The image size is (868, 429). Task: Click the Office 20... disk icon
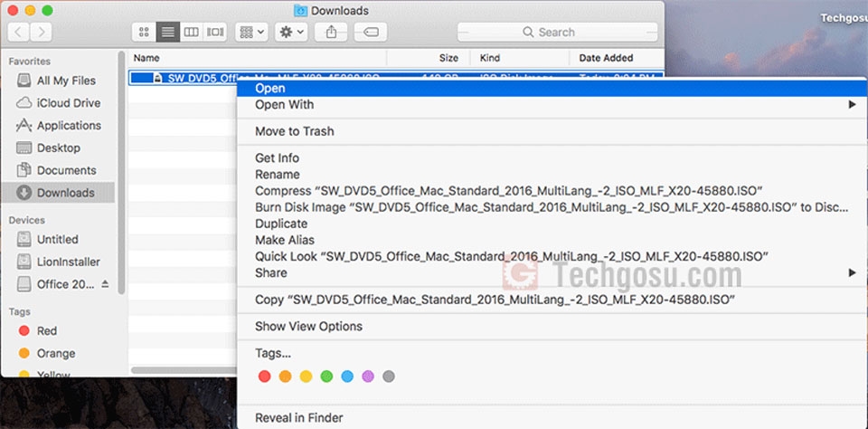pyautogui.click(x=24, y=284)
